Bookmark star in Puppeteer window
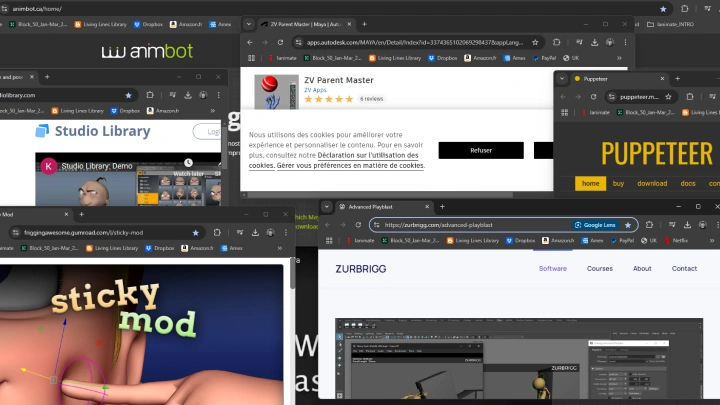Screen dimensions: 720x405 tap(668, 97)
